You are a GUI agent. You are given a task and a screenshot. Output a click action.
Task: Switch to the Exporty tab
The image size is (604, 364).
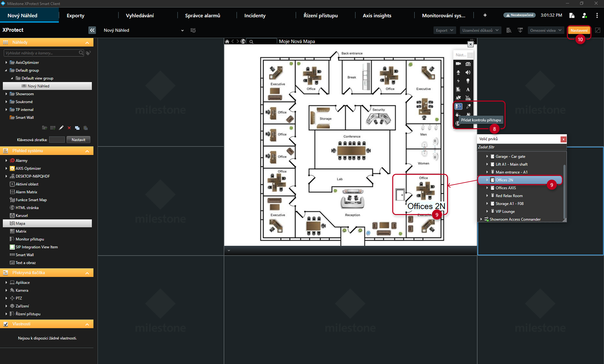point(75,15)
